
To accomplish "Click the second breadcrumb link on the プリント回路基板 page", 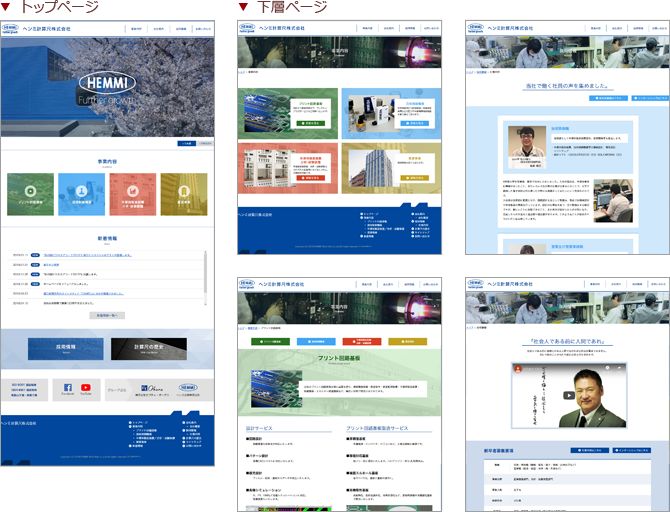I will [x=253, y=328].
